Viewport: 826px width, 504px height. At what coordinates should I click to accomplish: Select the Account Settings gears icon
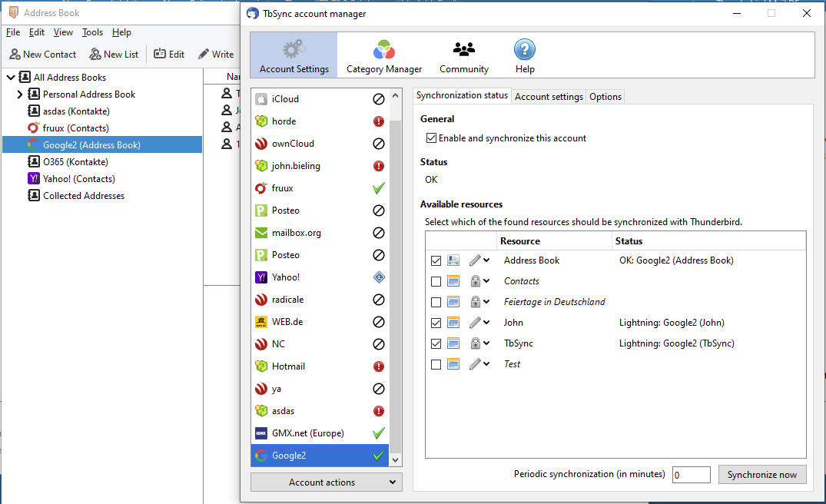(x=294, y=49)
